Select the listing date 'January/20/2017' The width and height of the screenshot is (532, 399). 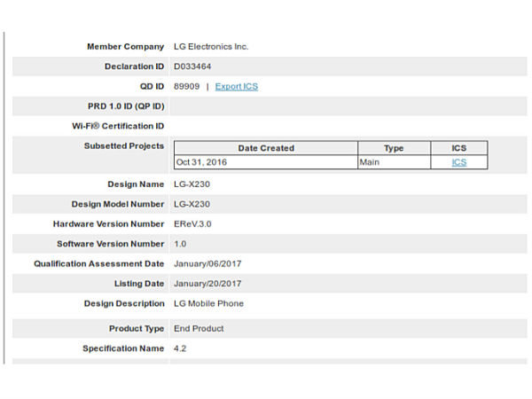point(207,284)
